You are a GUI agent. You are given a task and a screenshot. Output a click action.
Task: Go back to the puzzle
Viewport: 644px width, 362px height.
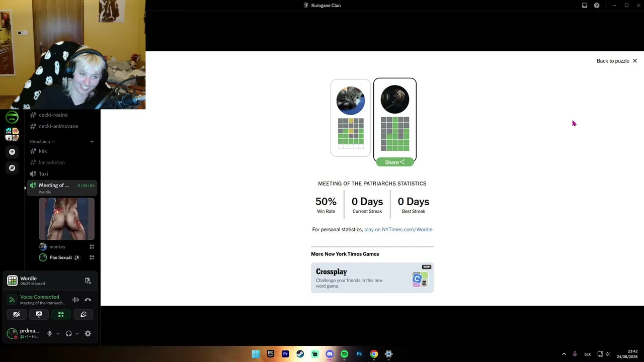pos(617,61)
